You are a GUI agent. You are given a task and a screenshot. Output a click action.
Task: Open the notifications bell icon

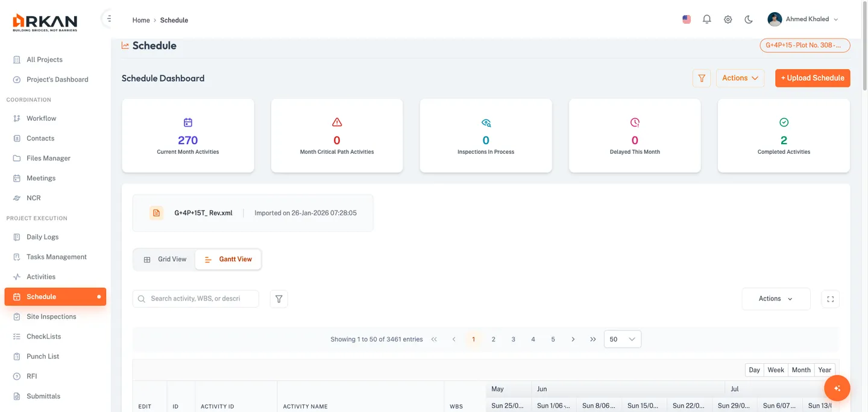click(706, 19)
